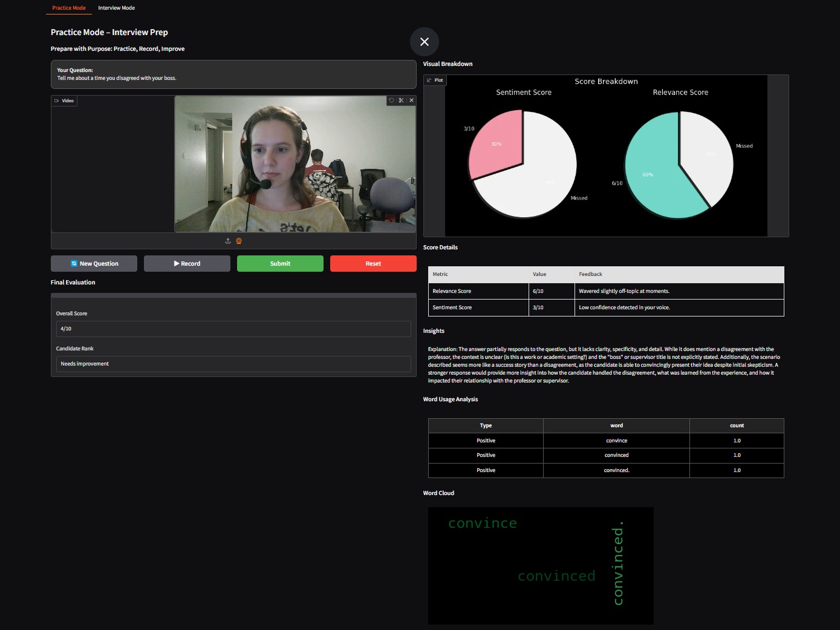
Task: Click the Reset button
Action: coord(373,263)
